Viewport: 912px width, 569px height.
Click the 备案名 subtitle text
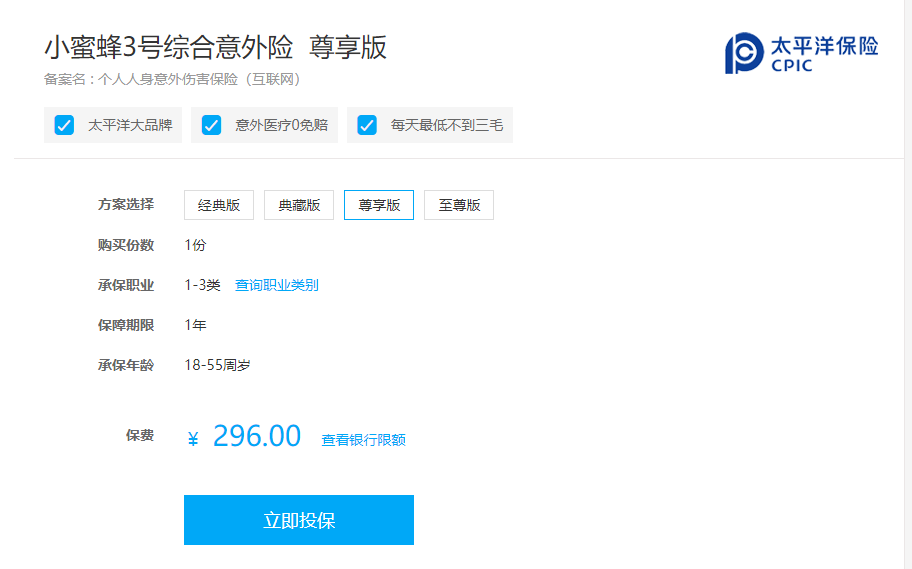point(172,79)
